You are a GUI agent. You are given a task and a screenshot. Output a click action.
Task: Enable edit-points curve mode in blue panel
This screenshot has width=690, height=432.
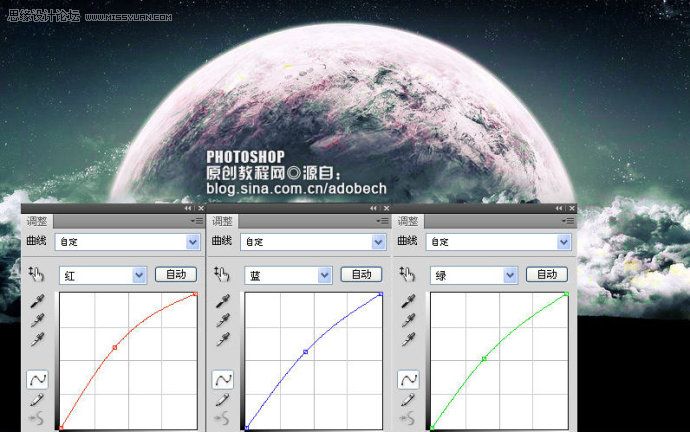223,379
